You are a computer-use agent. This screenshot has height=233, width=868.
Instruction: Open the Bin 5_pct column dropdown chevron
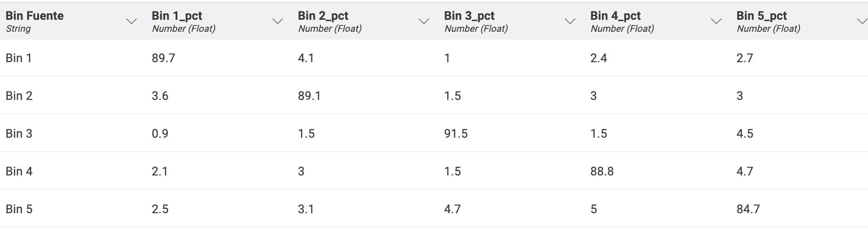[x=862, y=21]
